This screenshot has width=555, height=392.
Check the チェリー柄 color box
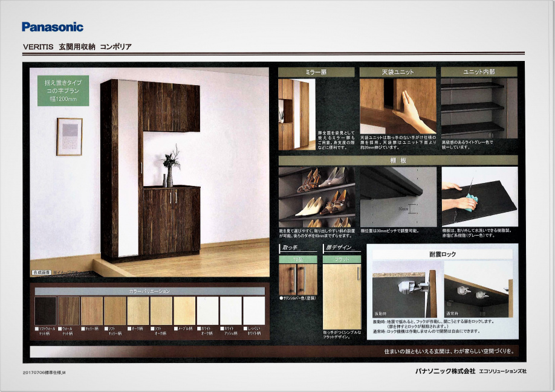[82, 328]
